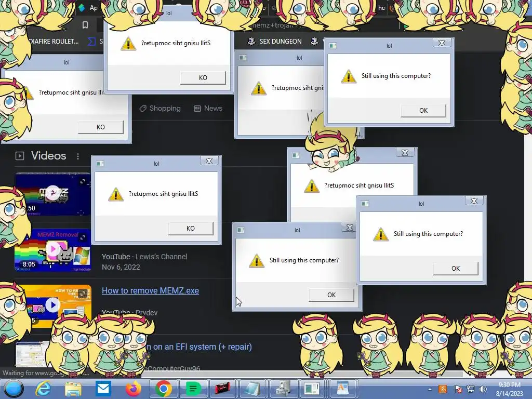The height and width of the screenshot is (399, 532).
Task: Show hidden system tray icons arrow
Action: [430, 390]
